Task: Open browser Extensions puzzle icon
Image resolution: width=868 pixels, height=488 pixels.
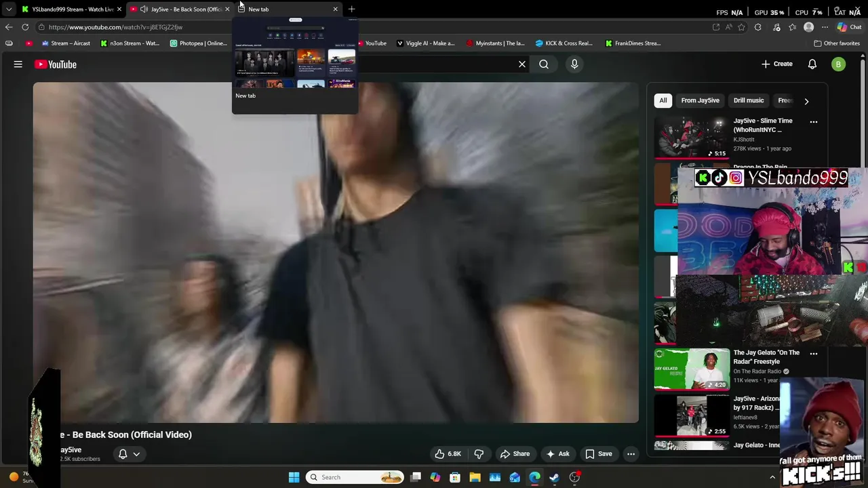Action: (x=758, y=27)
